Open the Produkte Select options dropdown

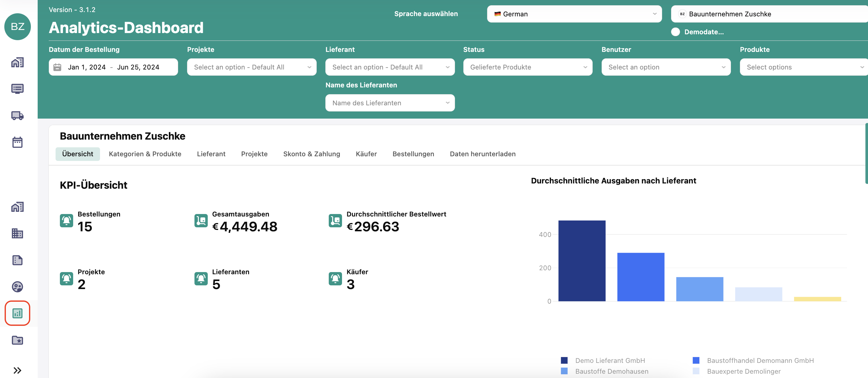click(x=804, y=67)
